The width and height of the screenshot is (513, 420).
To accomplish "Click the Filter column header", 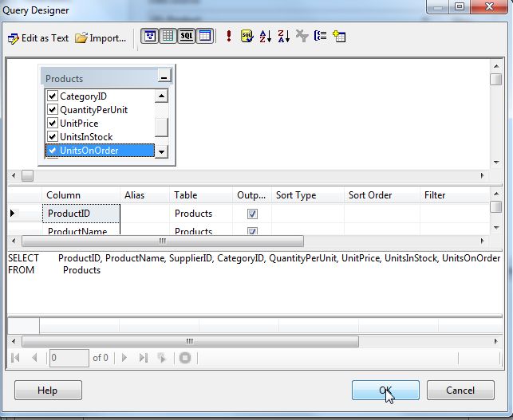I will [455, 195].
